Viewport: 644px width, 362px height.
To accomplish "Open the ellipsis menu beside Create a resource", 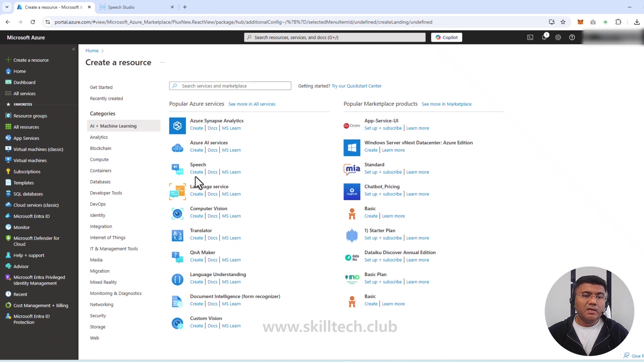I will pyautogui.click(x=163, y=63).
